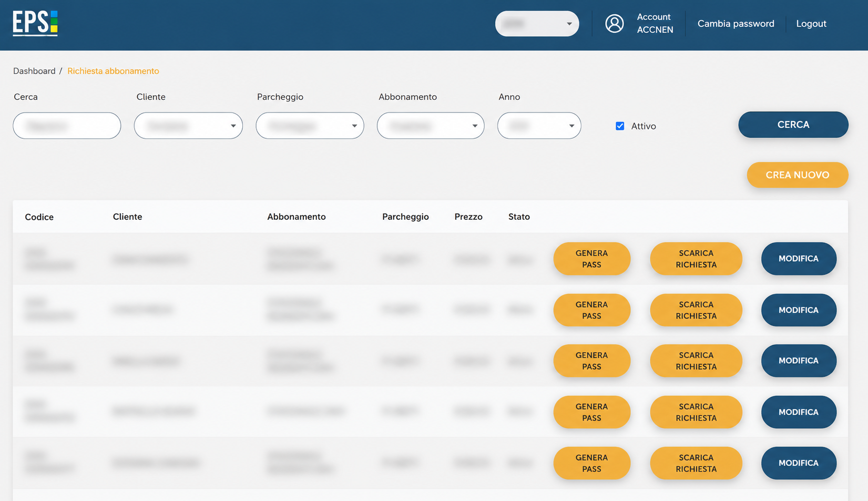Untick the Attivo checkbox
This screenshot has width=868, height=501.
[620, 126]
